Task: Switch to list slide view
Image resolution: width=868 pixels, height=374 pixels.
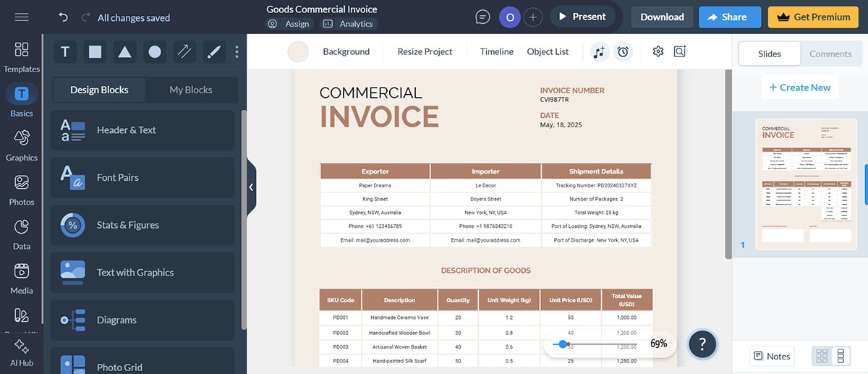Action: coord(841,356)
